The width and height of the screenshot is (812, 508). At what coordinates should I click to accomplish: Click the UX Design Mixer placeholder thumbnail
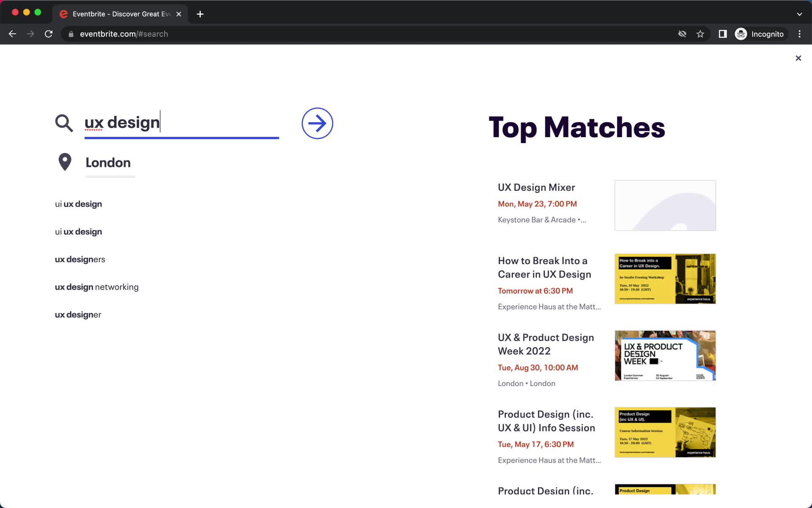(x=665, y=205)
